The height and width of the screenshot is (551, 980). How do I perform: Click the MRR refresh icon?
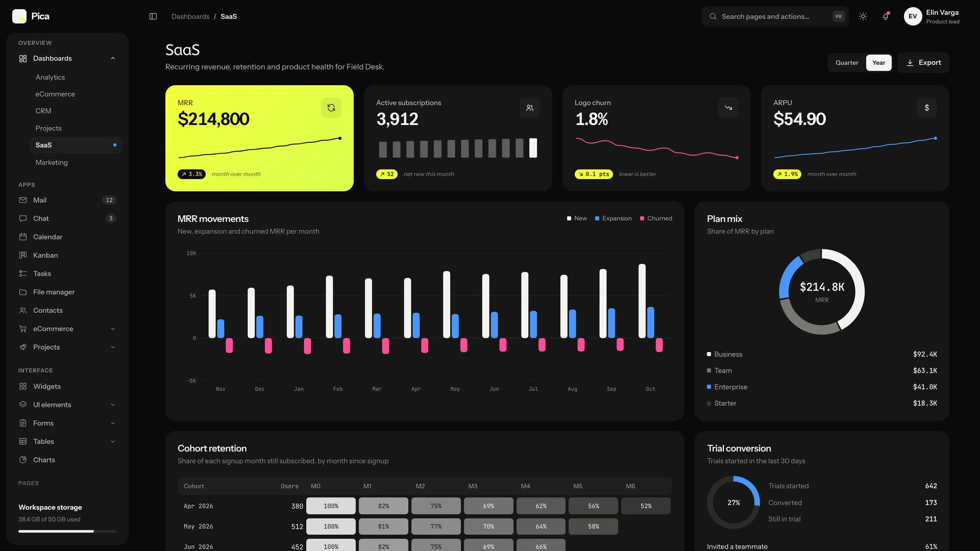[331, 108]
